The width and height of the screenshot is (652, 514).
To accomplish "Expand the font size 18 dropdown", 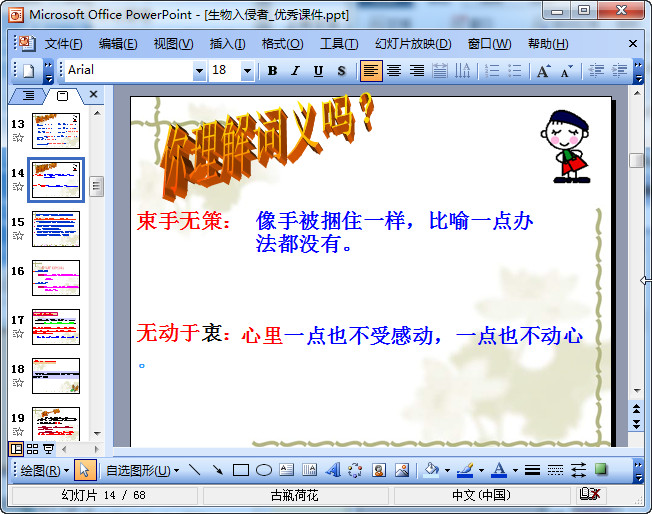I will click(247, 71).
